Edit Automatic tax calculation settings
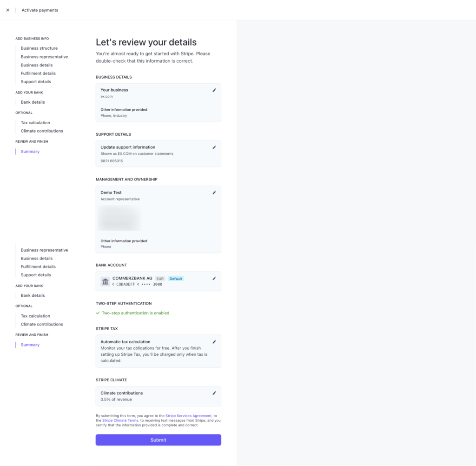 pyautogui.click(x=214, y=342)
